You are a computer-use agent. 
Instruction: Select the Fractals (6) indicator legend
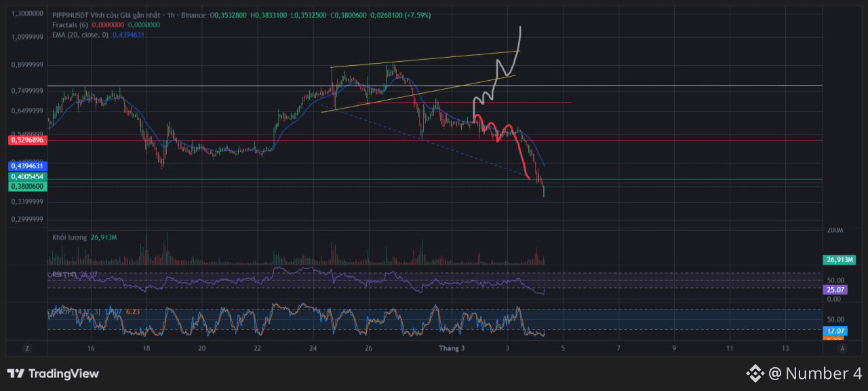pyautogui.click(x=71, y=24)
